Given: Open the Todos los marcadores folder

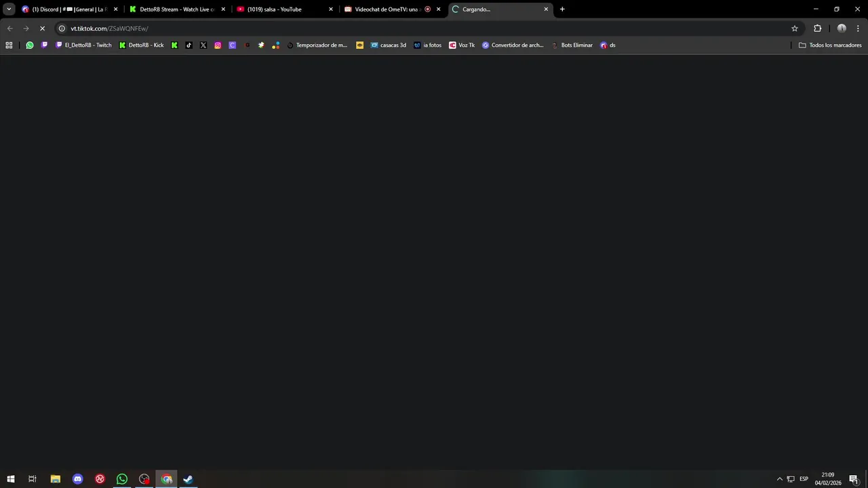Looking at the screenshot, I should coord(830,45).
